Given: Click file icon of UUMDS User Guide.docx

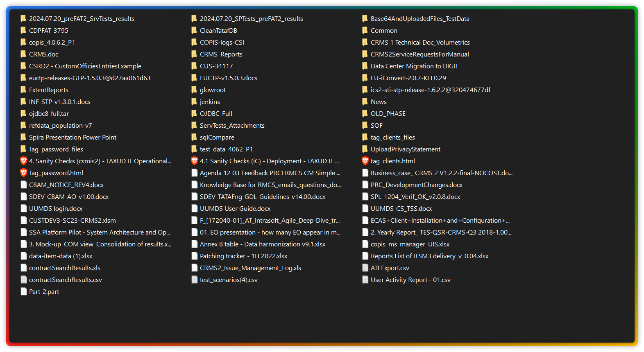Looking at the screenshot, I should tap(194, 208).
